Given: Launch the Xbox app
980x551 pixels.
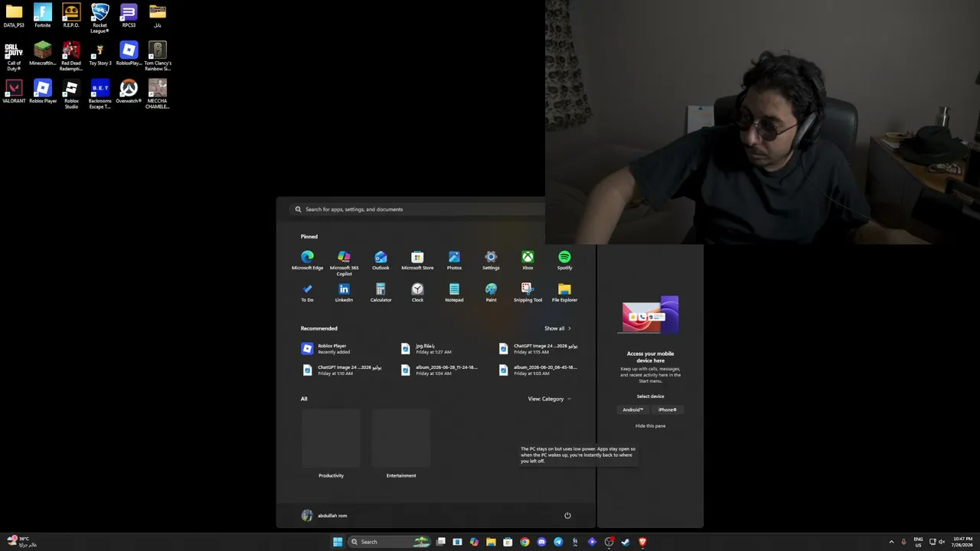Looking at the screenshot, I should (x=528, y=260).
